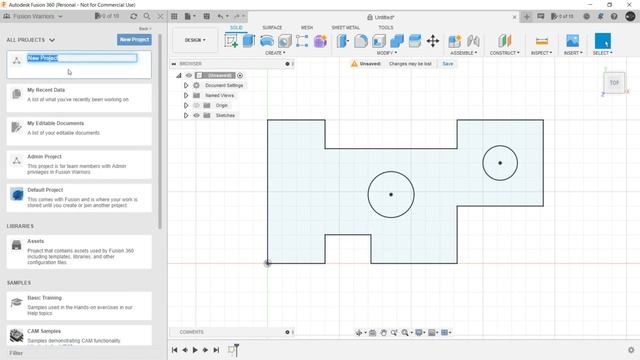Open search in data panel
The width and height of the screenshot is (640, 360).
coord(147,16)
